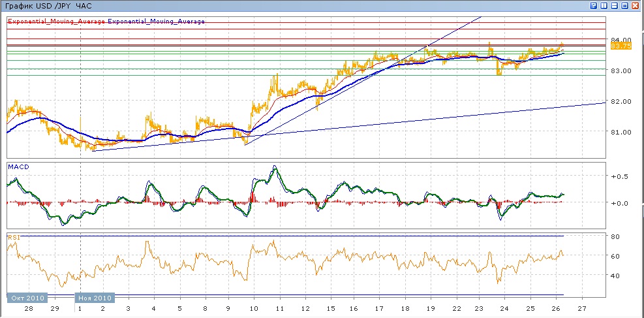This screenshot has height=318, width=644.
Task: Click the horizontal split window icon
Action: pos(615,5)
